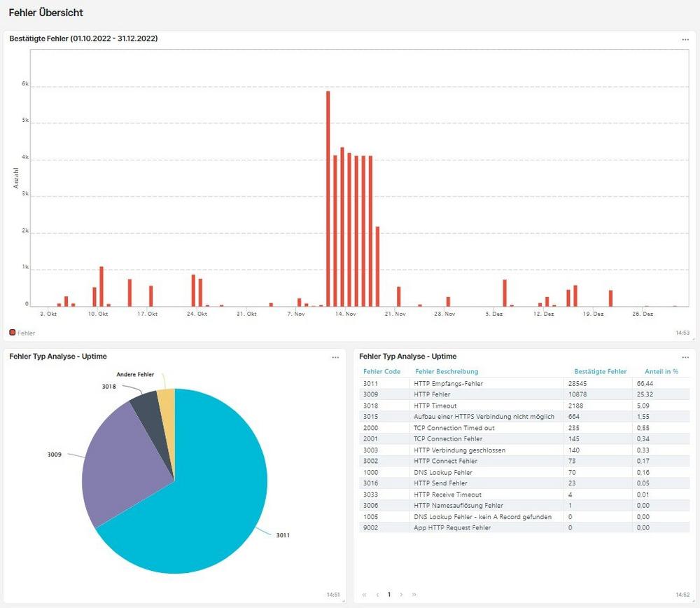
Task: Go to previous page of error table
Action: [377, 595]
